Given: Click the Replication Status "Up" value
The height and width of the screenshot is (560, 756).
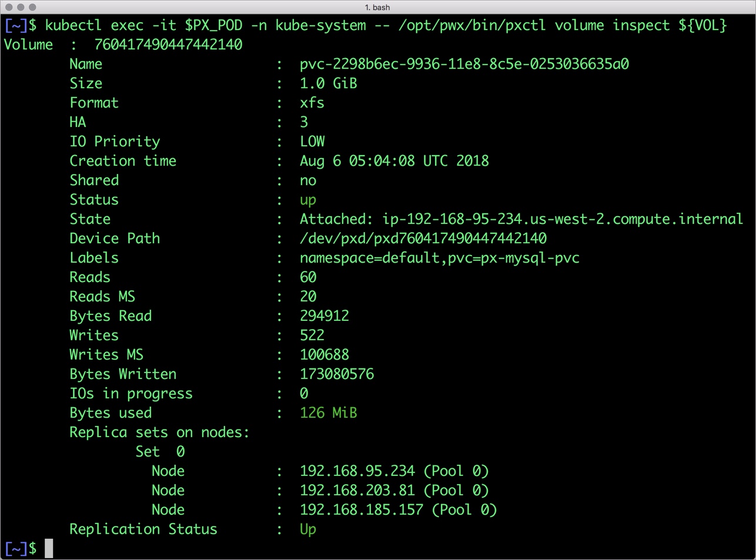Looking at the screenshot, I should (x=308, y=529).
